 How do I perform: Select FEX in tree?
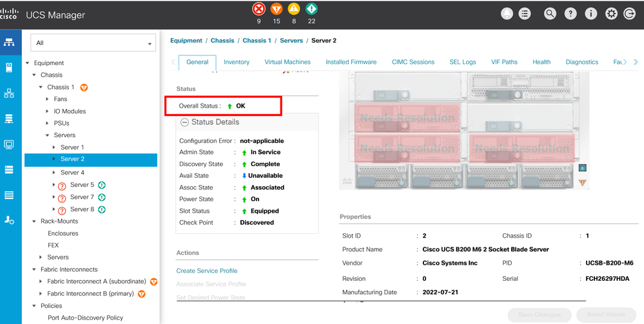[x=54, y=245]
